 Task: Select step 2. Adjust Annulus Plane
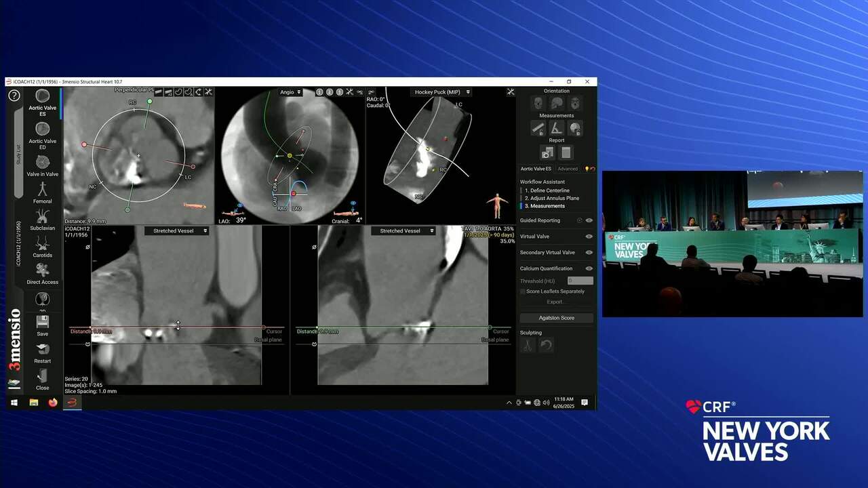point(552,198)
